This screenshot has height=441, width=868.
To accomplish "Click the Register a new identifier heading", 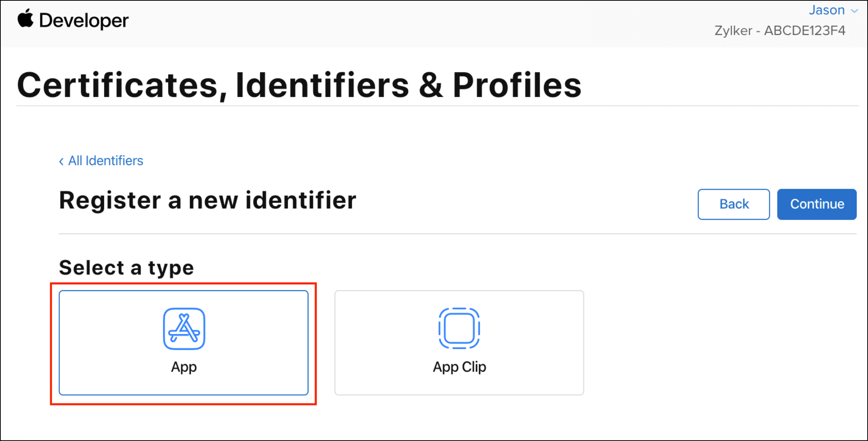I will coord(207,200).
